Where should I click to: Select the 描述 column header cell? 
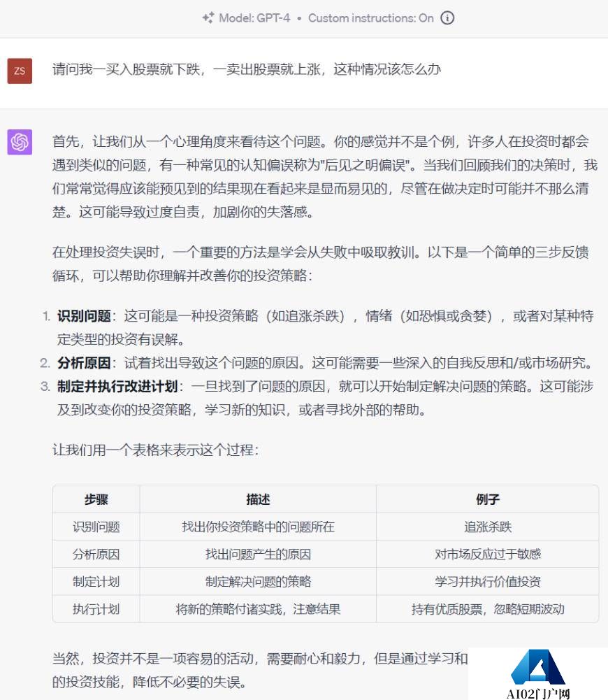pyautogui.click(x=258, y=499)
